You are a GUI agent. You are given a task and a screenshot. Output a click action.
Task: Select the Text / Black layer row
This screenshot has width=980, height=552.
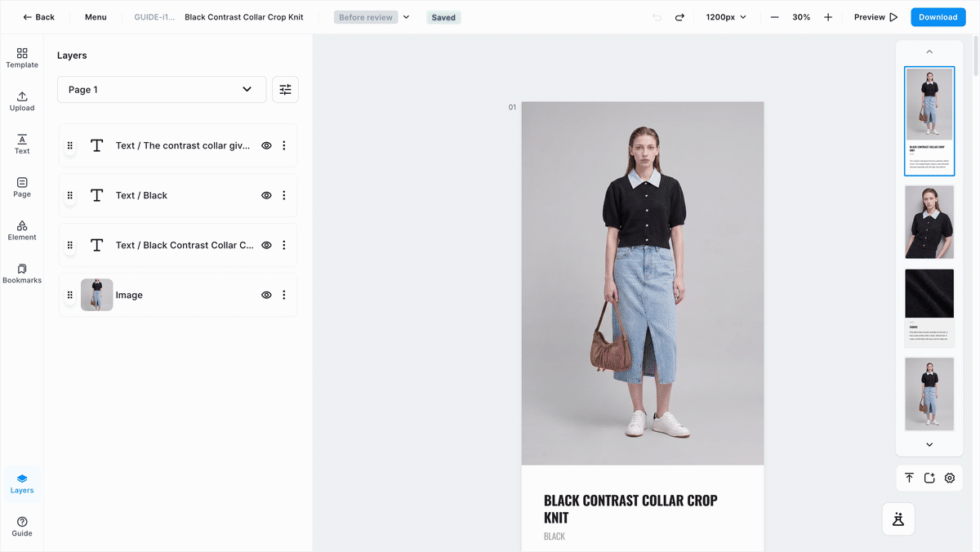pos(178,195)
